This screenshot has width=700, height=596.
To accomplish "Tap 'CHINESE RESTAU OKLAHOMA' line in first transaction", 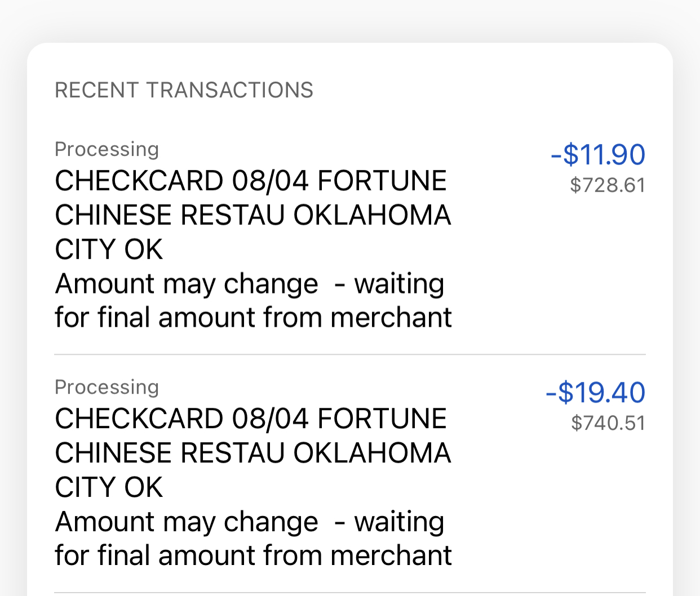I will 252,215.
